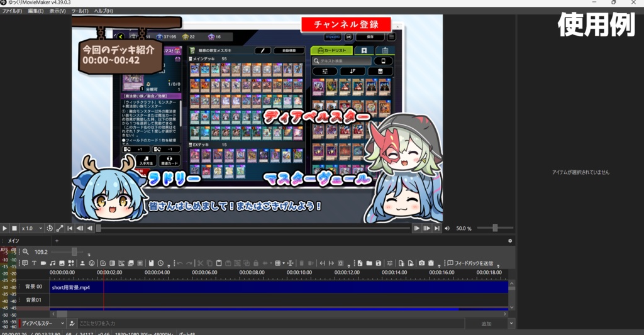Play the preview video
The width and height of the screenshot is (644, 335).
(x=4, y=228)
